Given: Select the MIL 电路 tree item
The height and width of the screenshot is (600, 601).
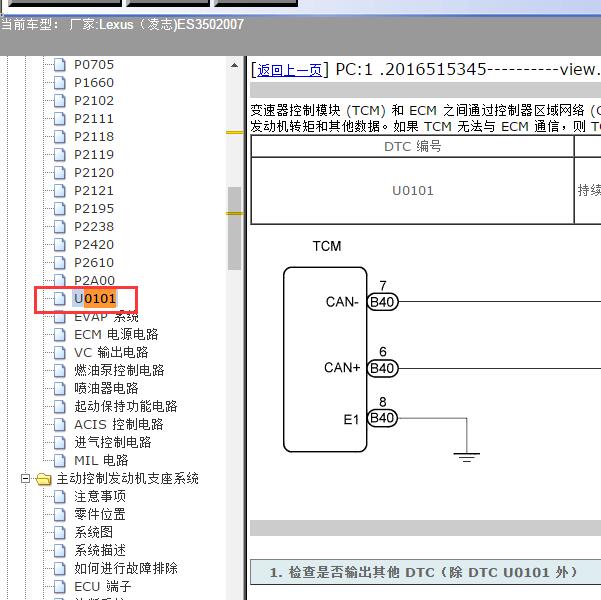Looking at the screenshot, I should click(101, 461).
